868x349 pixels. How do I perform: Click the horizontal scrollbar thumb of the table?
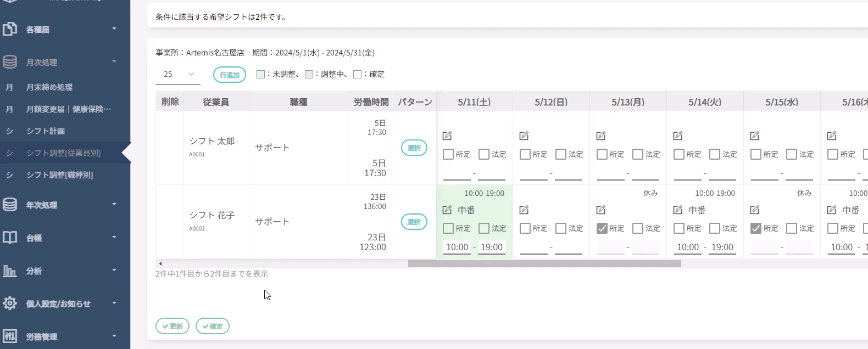(x=544, y=264)
